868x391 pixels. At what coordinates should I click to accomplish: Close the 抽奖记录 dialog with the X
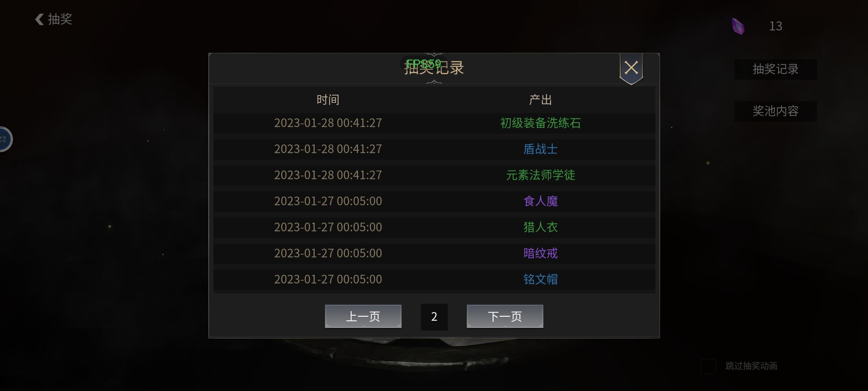(631, 68)
